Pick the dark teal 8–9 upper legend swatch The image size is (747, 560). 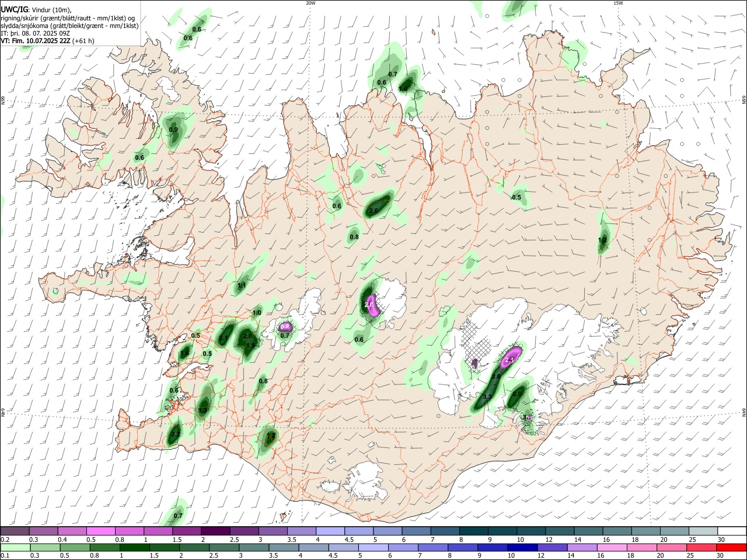point(474,531)
